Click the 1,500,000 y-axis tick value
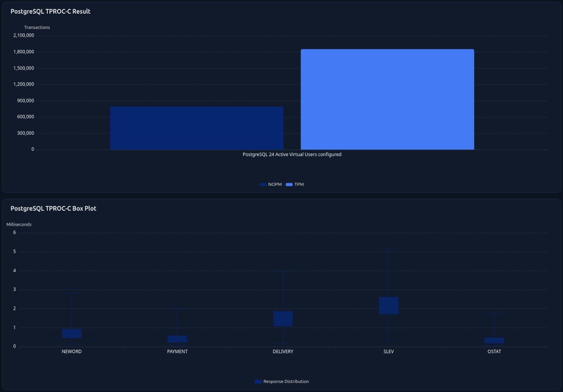Screen dimensions: 563x392 click(x=23, y=68)
